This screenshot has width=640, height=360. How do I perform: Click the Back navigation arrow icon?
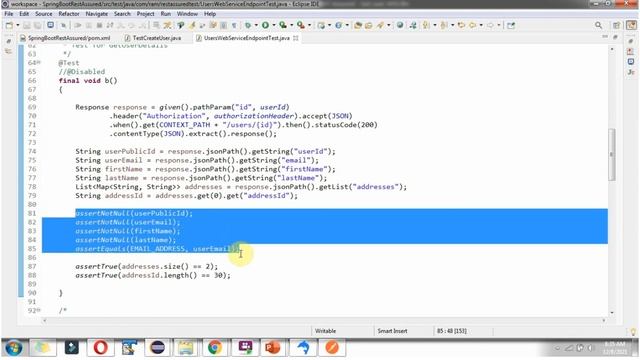point(473,25)
